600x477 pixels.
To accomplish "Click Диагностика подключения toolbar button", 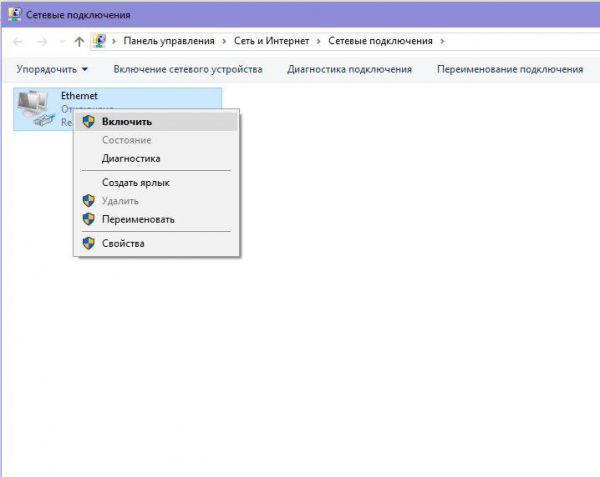I will coord(349,69).
